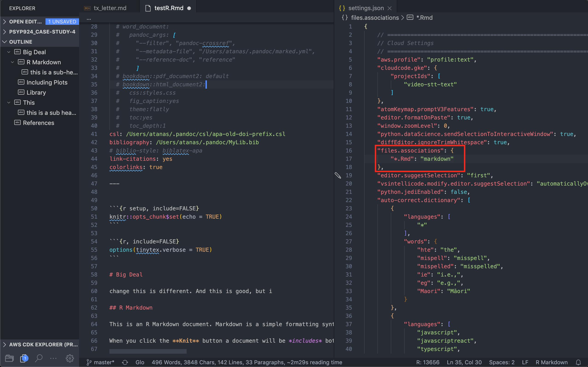Collapse the R Markdown outline node
Image resolution: width=588 pixels, height=367 pixels.
point(13,62)
